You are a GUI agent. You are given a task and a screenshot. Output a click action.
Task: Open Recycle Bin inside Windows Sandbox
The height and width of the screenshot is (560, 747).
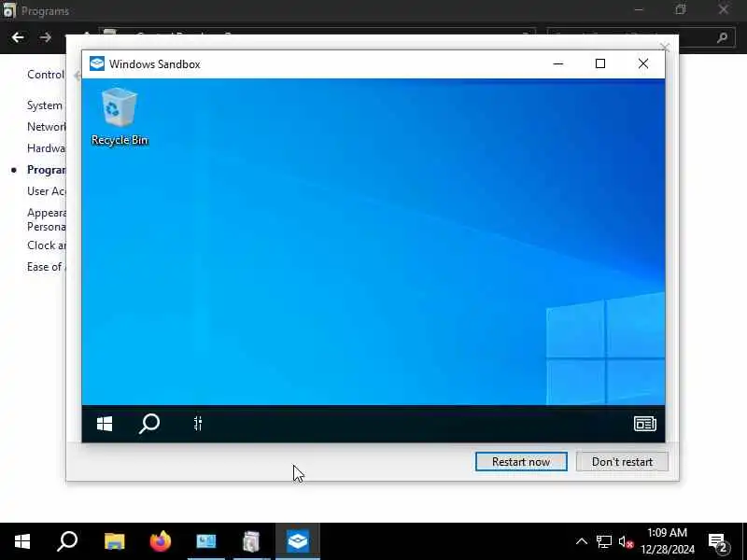click(x=120, y=116)
